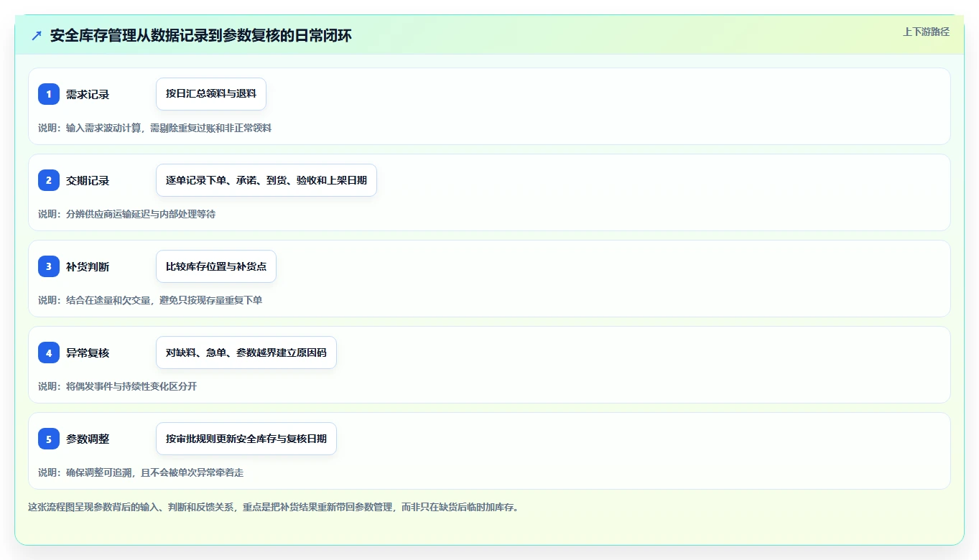Click step number 2 badge
The width and height of the screenshot is (979, 560).
pyautogui.click(x=49, y=180)
